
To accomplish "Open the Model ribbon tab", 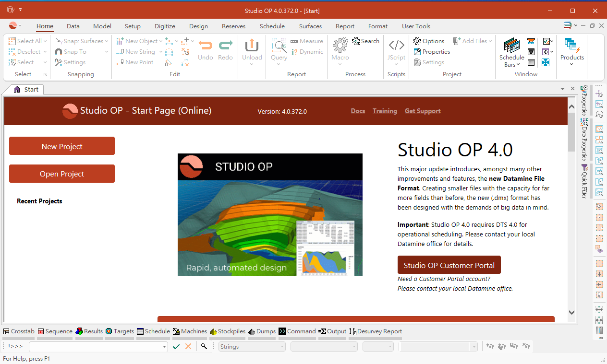I will pyautogui.click(x=102, y=26).
